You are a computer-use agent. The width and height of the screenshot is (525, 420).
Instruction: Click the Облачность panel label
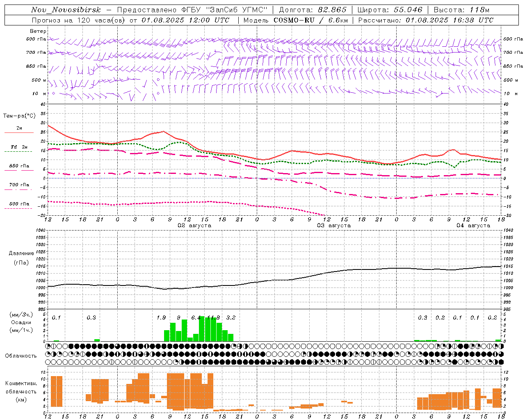(21, 356)
